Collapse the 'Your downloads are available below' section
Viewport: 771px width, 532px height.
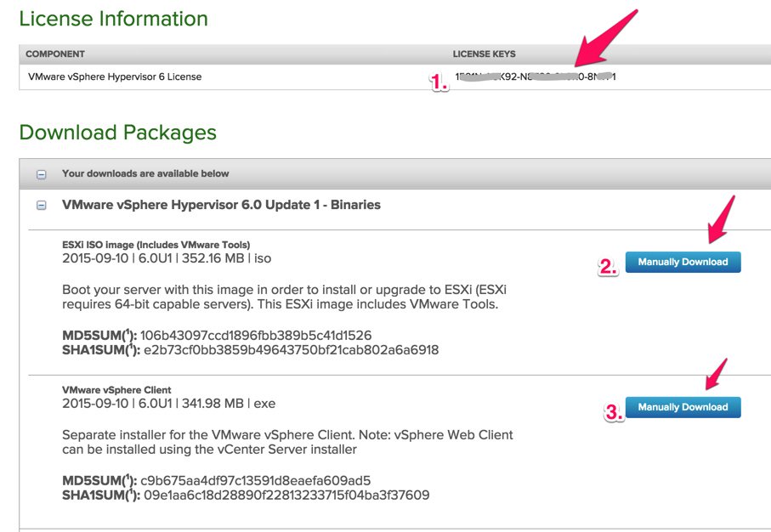(x=42, y=174)
